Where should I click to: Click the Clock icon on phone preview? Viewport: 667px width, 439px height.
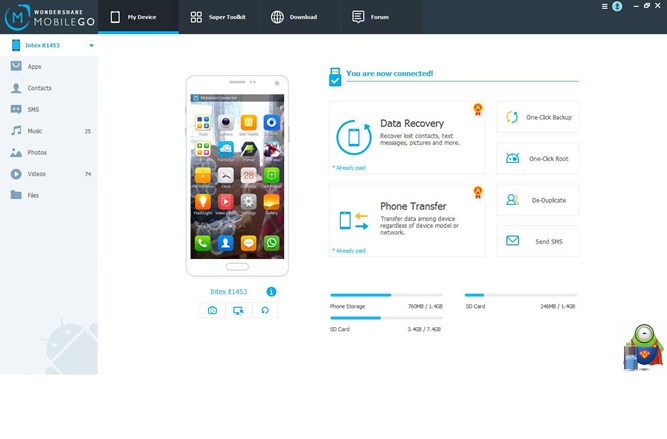click(225, 175)
